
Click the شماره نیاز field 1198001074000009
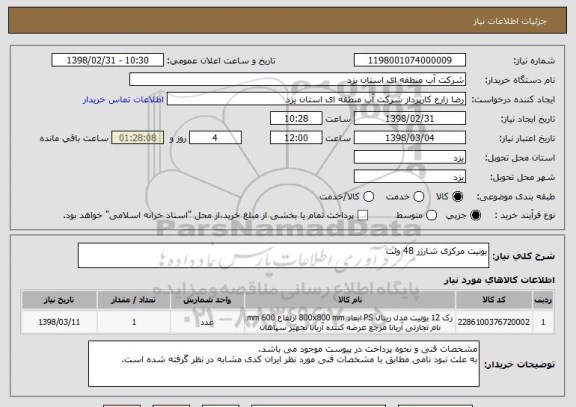coord(410,60)
